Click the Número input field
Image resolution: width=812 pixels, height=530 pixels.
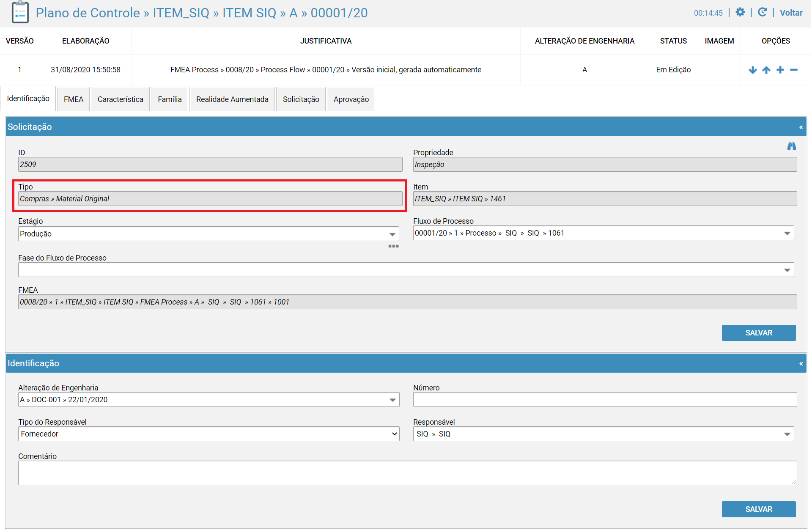tap(605, 400)
